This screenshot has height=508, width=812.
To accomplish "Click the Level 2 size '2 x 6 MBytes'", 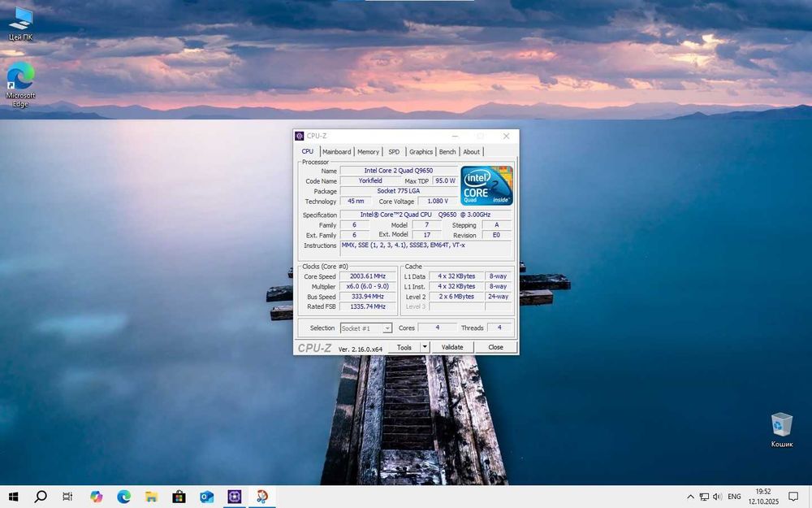I will tap(456, 297).
